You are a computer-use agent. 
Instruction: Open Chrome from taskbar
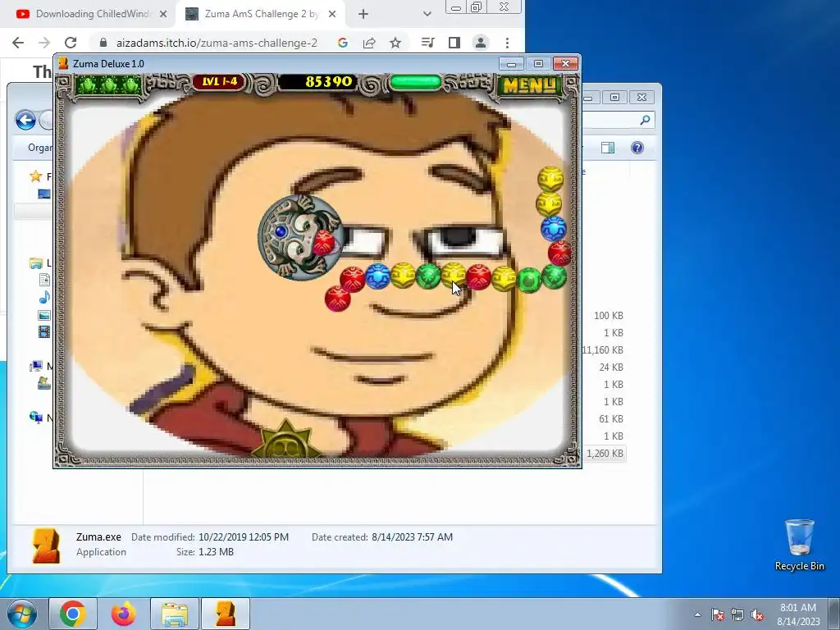(73, 614)
